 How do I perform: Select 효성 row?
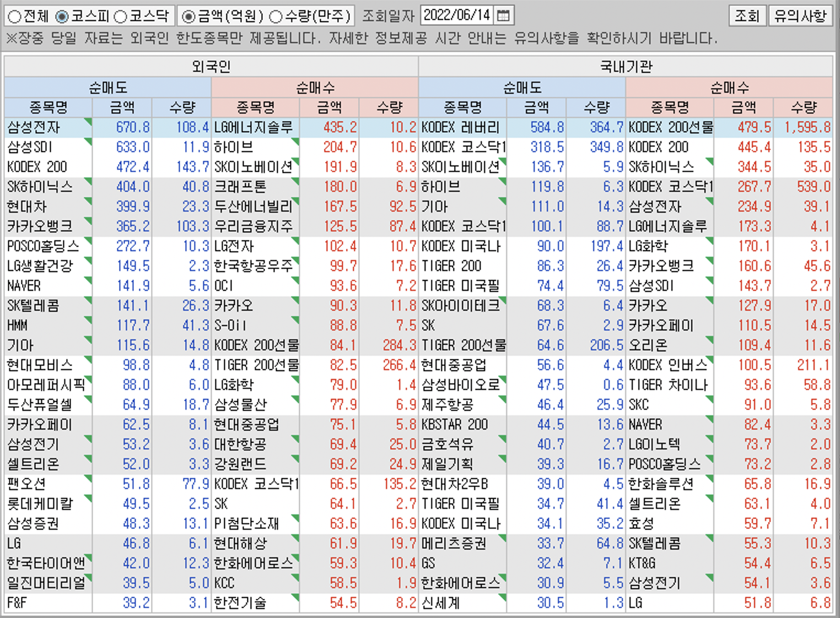coord(670,524)
